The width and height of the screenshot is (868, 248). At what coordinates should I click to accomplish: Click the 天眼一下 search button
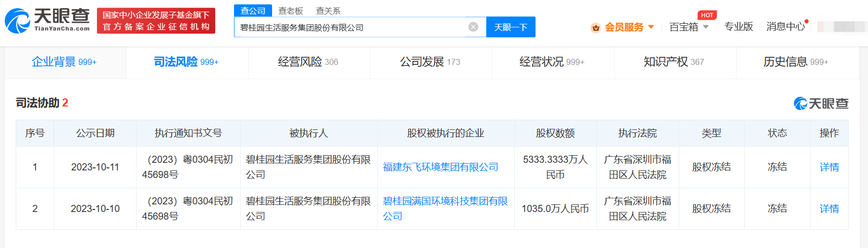(511, 27)
